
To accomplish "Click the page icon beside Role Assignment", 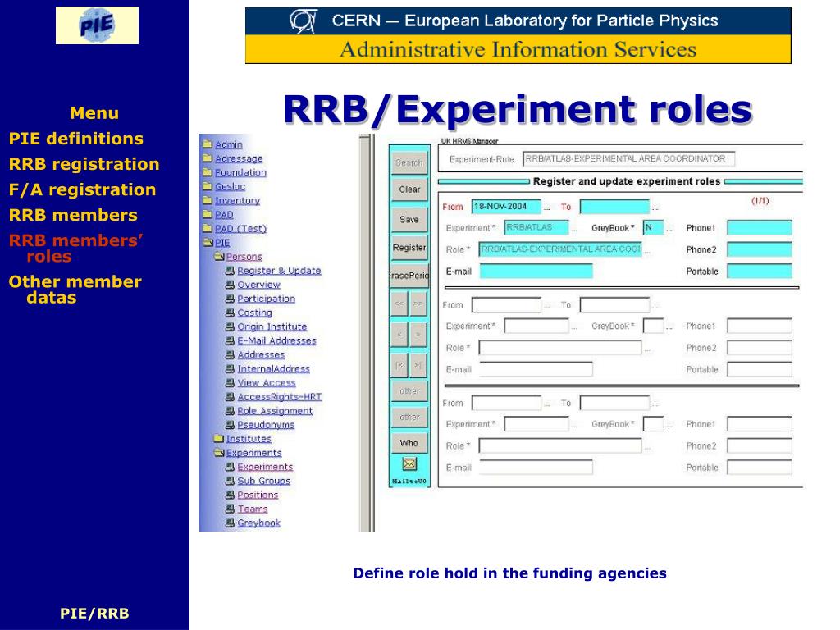I will (230, 410).
